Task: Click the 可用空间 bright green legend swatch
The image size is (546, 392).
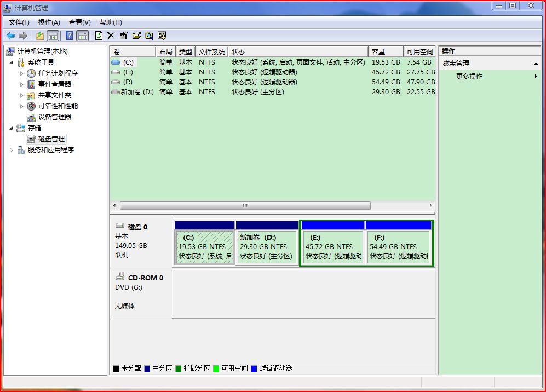Action: [x=216, y=368]
